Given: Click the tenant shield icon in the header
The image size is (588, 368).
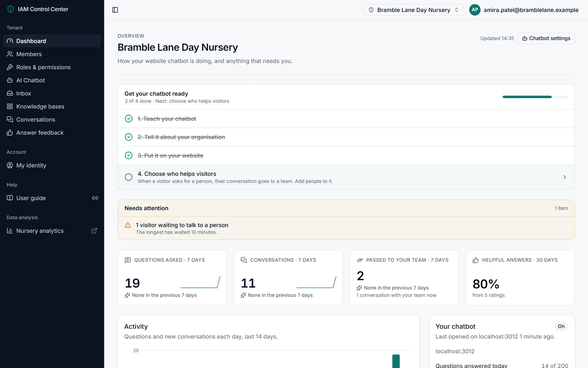Looking at the screenshot, I should coord(371,10).
